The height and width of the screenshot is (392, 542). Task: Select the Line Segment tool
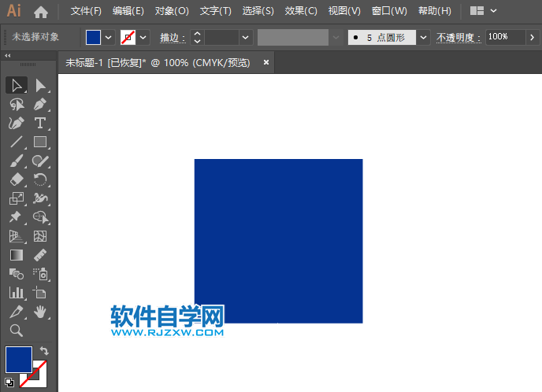pos(17,142)
